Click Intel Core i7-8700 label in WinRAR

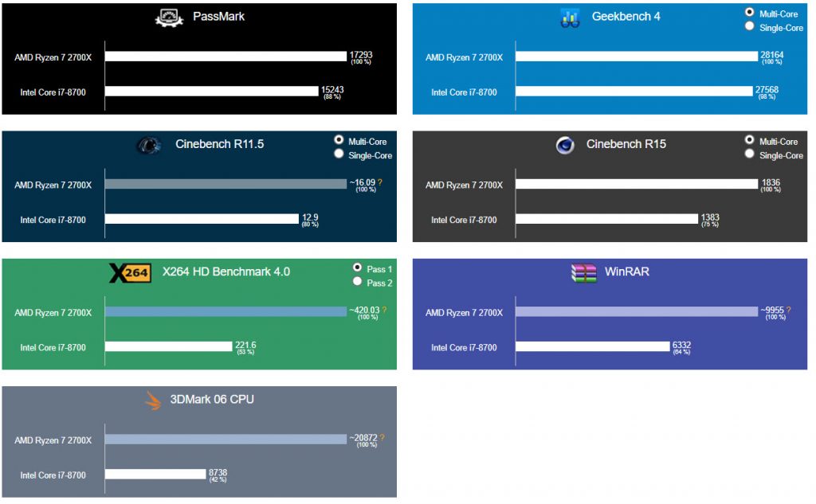point(464,347)
